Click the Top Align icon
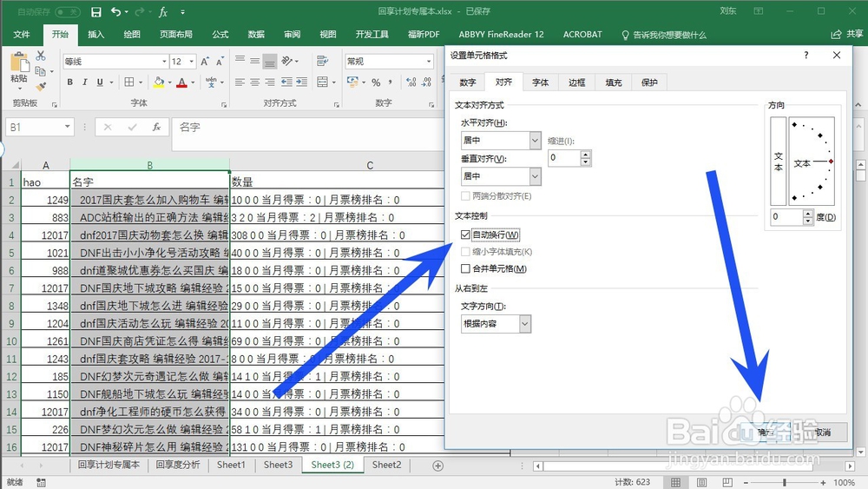Viewport: 868px width, 489px height. (x=240, y=60)
